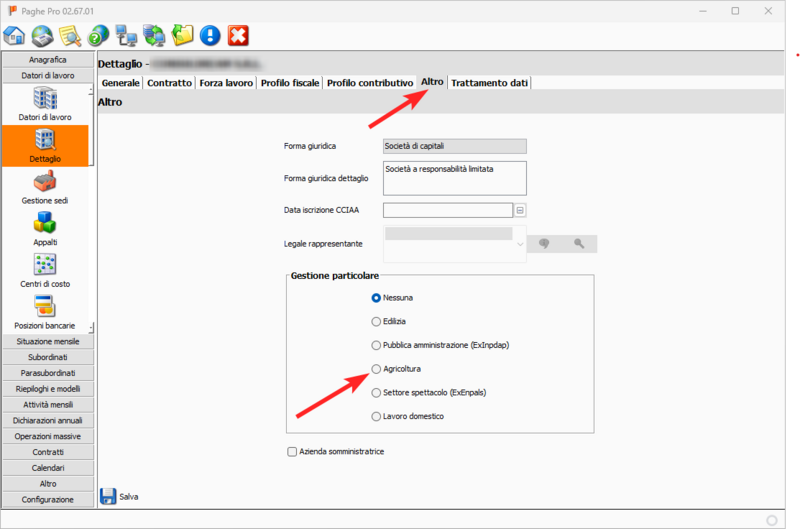Open the Data iscrizione CCIAA date picker
Screen dimensions: 800x529
[x=520, y=210]
